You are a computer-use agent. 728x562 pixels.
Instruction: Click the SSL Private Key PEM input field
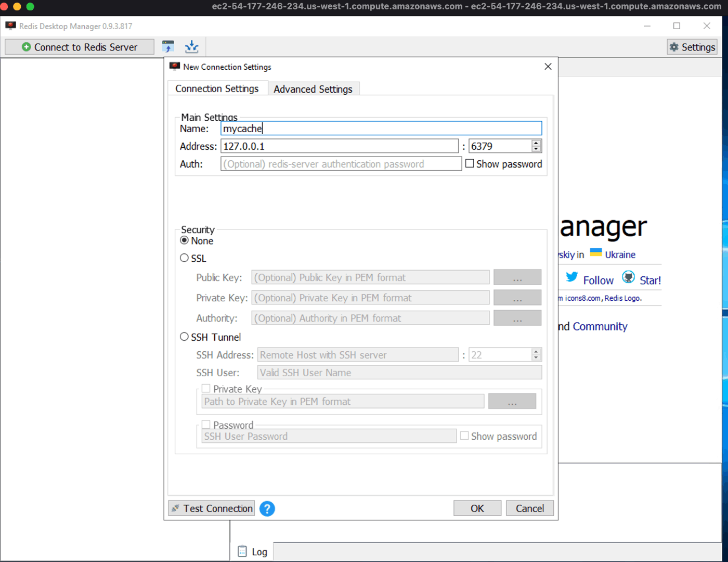(370, 298)
